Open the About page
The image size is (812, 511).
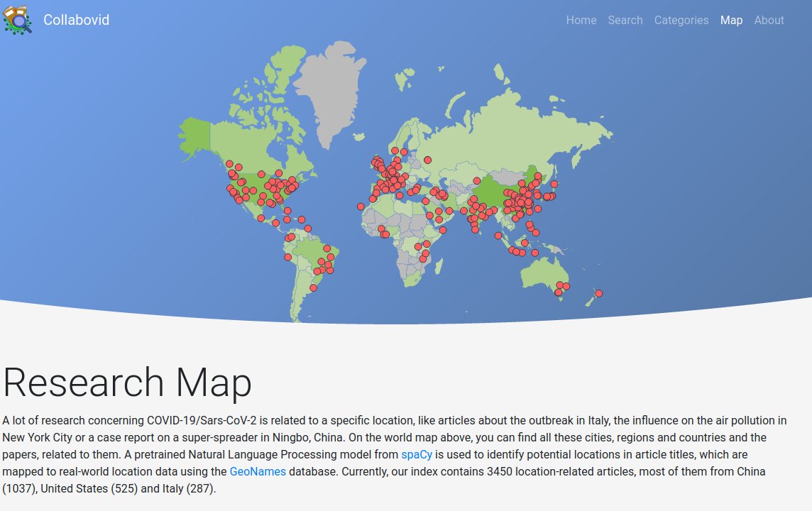[769, 20]
